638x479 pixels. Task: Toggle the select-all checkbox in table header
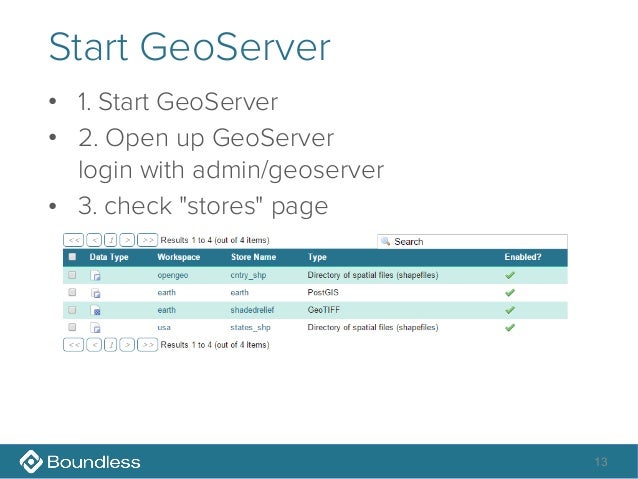[x=72, y=256]
